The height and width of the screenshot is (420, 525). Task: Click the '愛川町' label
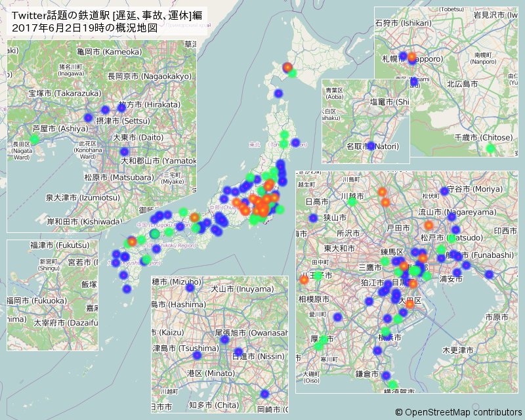pyautogui.click(x=318, y=314)
